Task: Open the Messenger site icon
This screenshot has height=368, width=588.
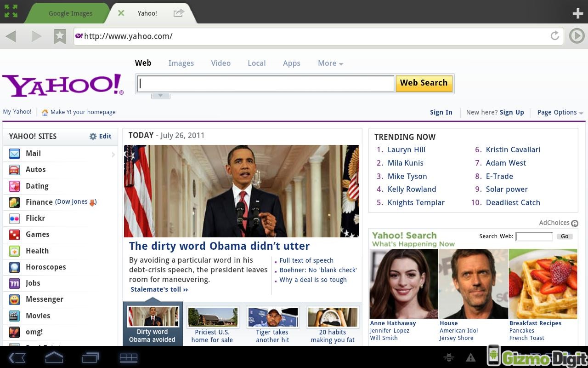Action: [14, 299]
